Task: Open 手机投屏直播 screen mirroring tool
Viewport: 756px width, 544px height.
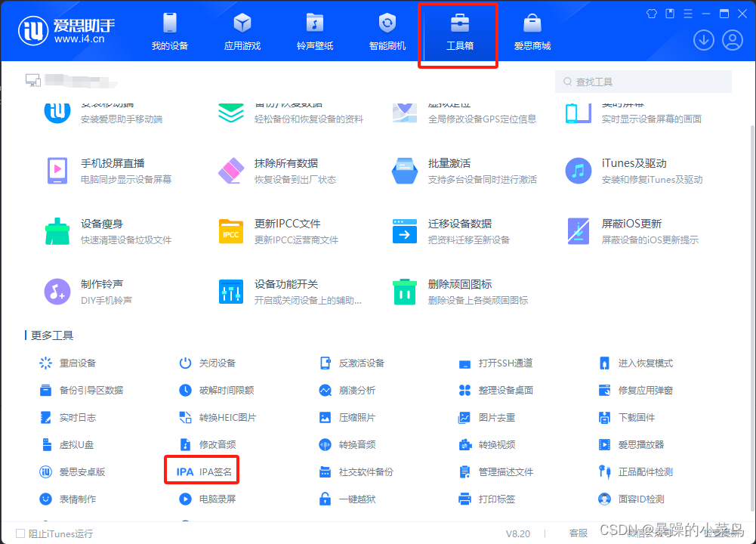Action: point(110,171)
